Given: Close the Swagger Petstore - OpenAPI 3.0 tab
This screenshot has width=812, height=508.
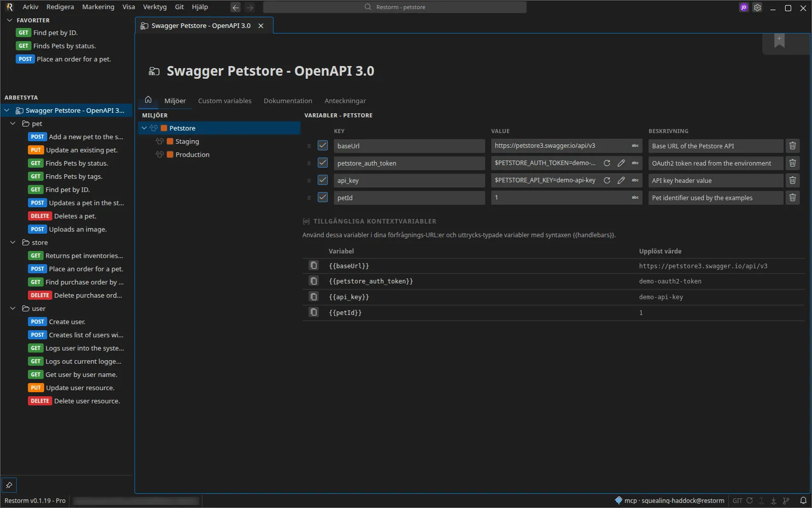Looking at the screenshot, I should tap(261, 26).
